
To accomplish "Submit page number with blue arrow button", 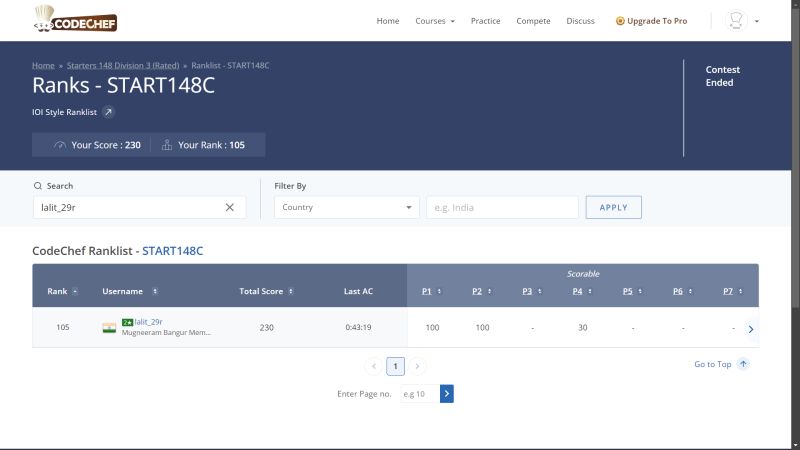I will tap(447, 394).
